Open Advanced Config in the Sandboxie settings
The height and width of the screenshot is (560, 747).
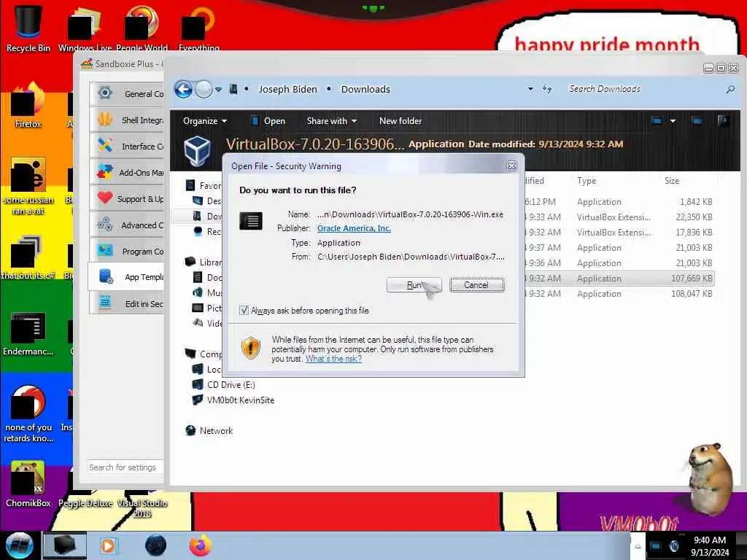tap(127, 225)
